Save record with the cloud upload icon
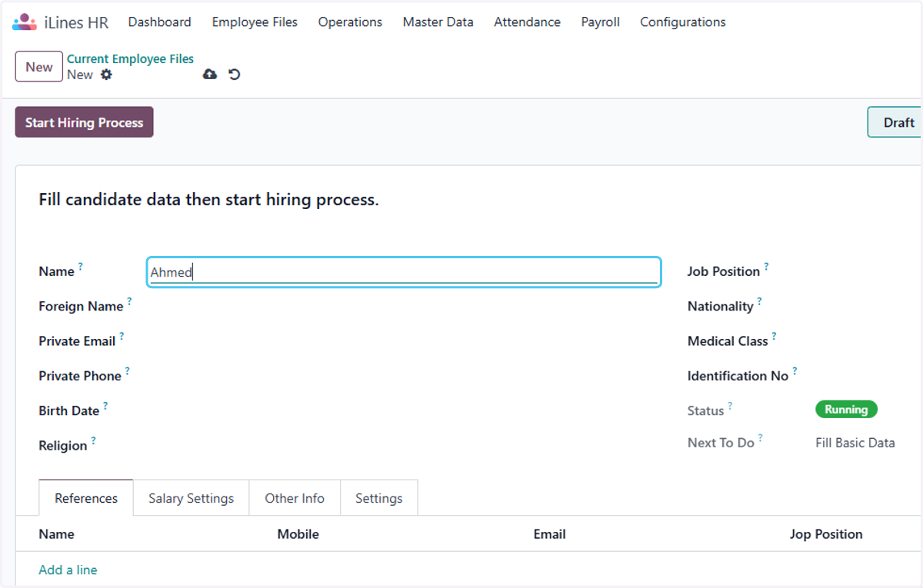 point(209,75)
